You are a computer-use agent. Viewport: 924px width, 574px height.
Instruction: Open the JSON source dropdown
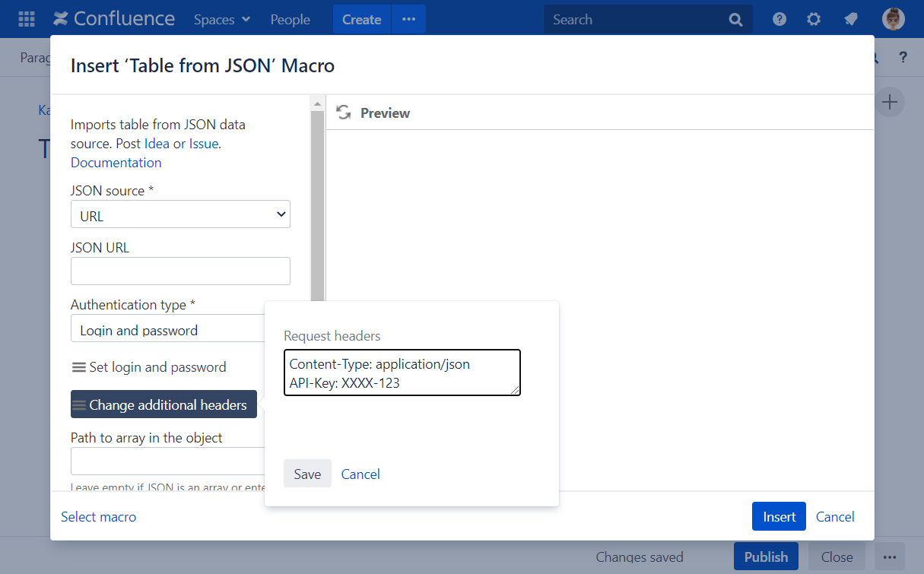(180, 215)
